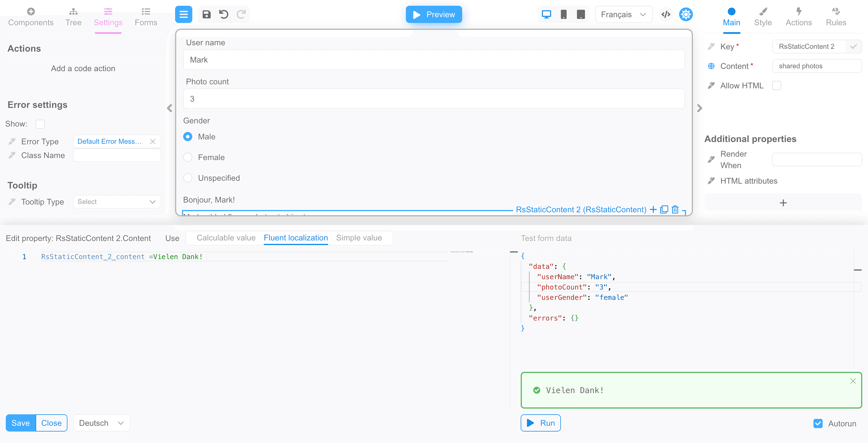Open the Deutsch language dropdown
Viewport: 868px width, 443px height.
click(101, 423)
